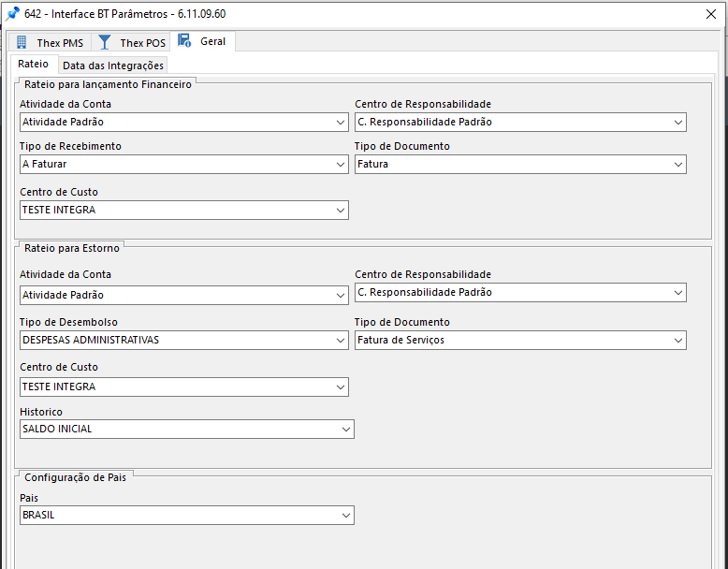Click the pin icon in title bar
This screenshot has height=569, width=728.
point(12,13)
